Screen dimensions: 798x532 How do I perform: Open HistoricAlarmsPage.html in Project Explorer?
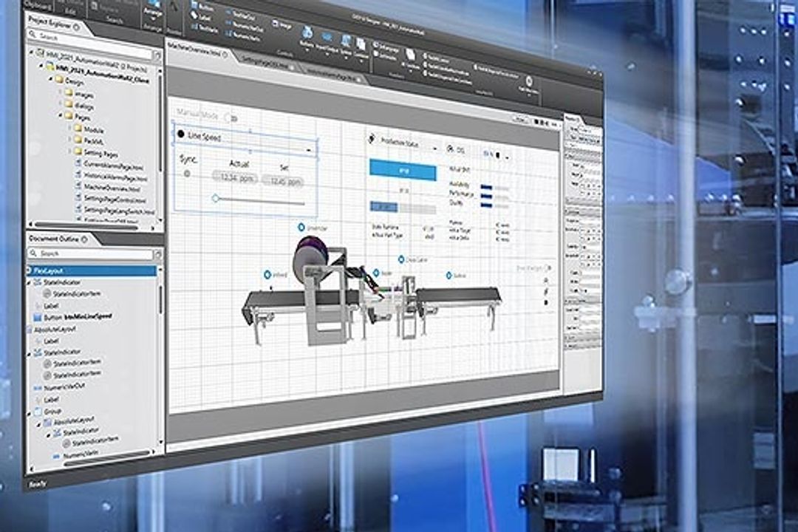[111, 177]
